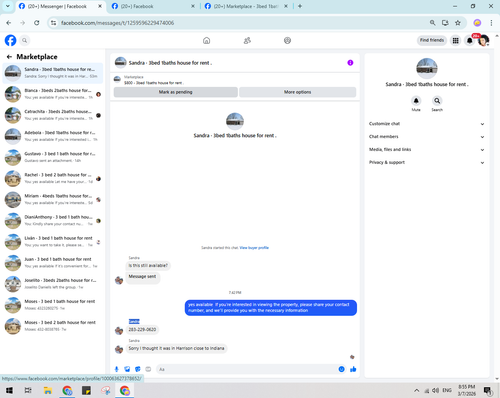The width and height of the screenshot is (500, 398).
Task: Open the Groups icon in top navigation
Action: click(287, 41)
